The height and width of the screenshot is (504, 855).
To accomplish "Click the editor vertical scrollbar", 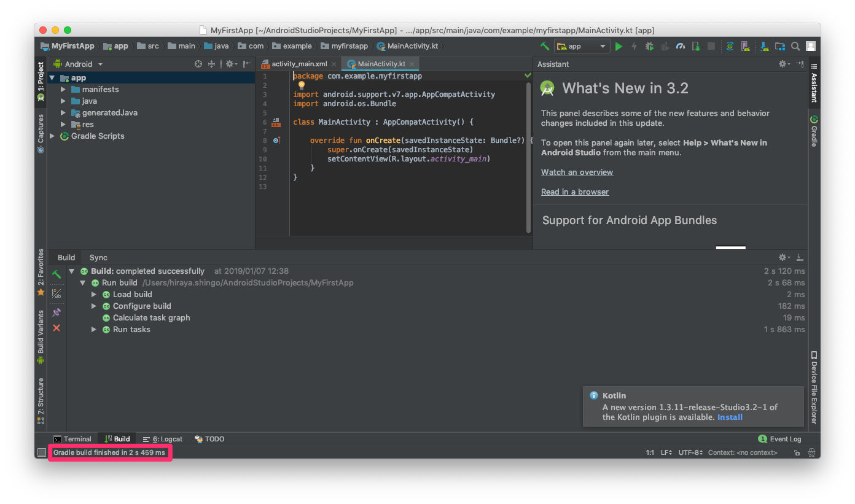I will coord(528,157).
